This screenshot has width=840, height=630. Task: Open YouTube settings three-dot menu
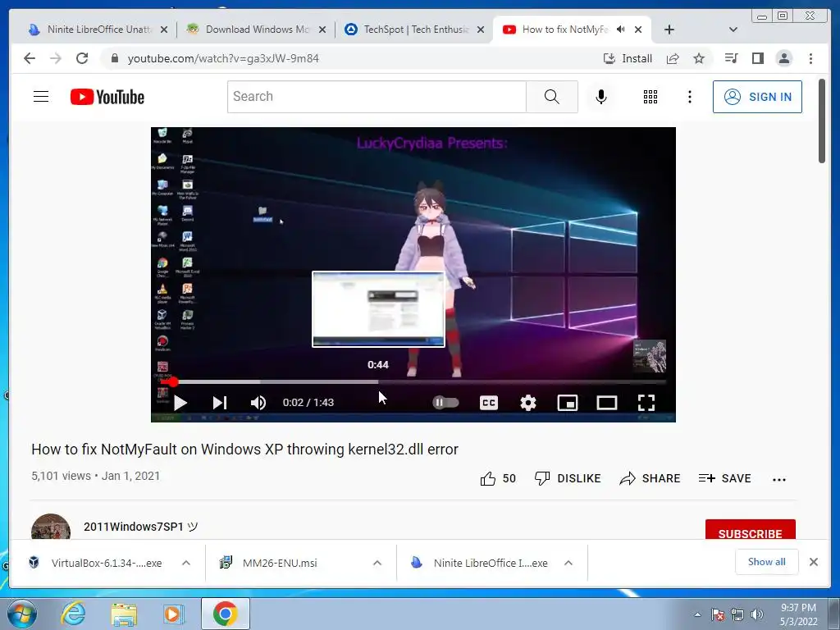click(x=689, y=97)
